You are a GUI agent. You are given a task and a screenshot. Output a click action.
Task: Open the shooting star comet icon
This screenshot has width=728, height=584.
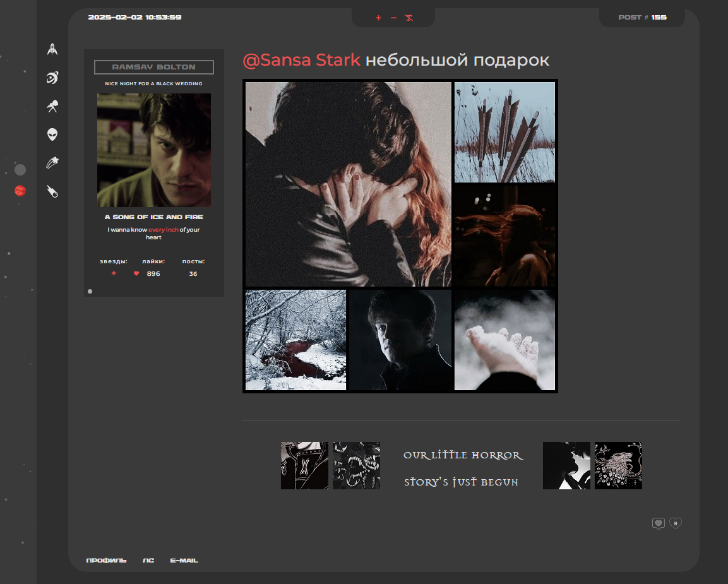(52, 163)
